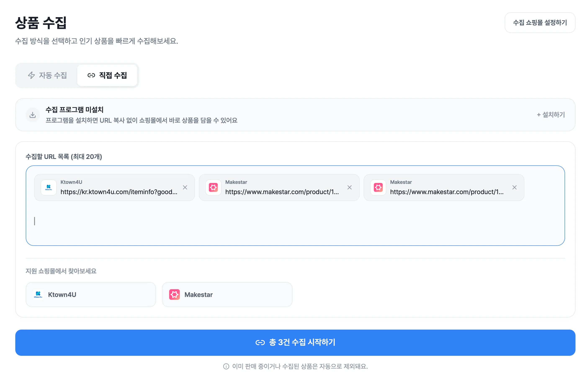Click the 수집 프로그램 미설치 heading
587x392 pixels.
[x=74, y=110]
